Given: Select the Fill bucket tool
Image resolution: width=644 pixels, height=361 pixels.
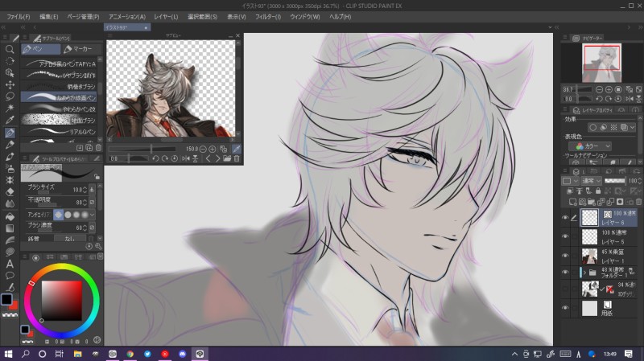Looking at the screenshot, I should coord(10,216).
